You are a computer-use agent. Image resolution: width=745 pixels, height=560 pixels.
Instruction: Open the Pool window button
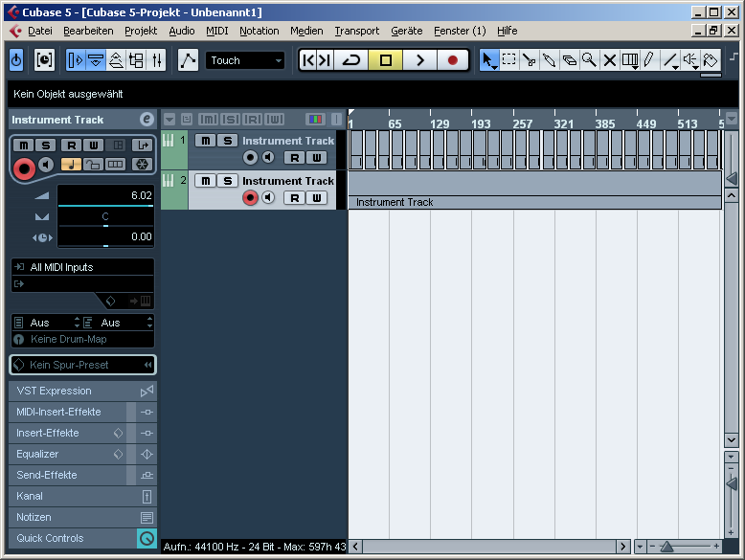point(136,60)
